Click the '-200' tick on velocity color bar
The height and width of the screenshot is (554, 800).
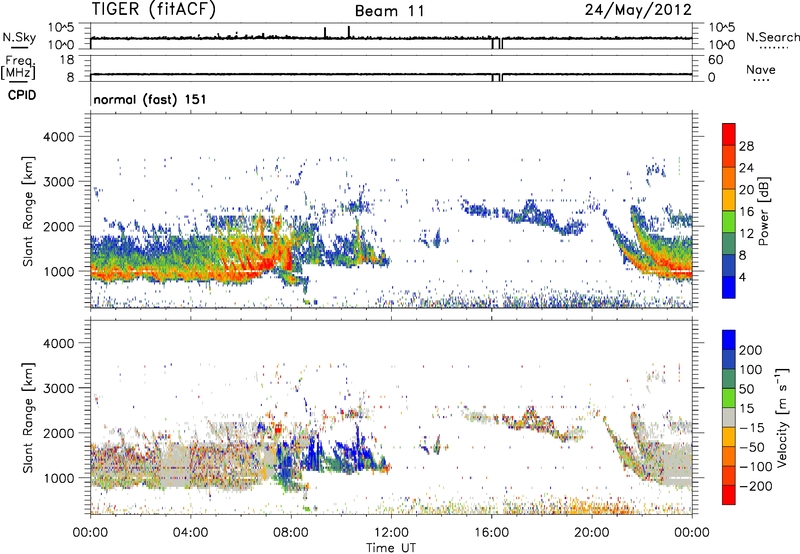[756, 486]
